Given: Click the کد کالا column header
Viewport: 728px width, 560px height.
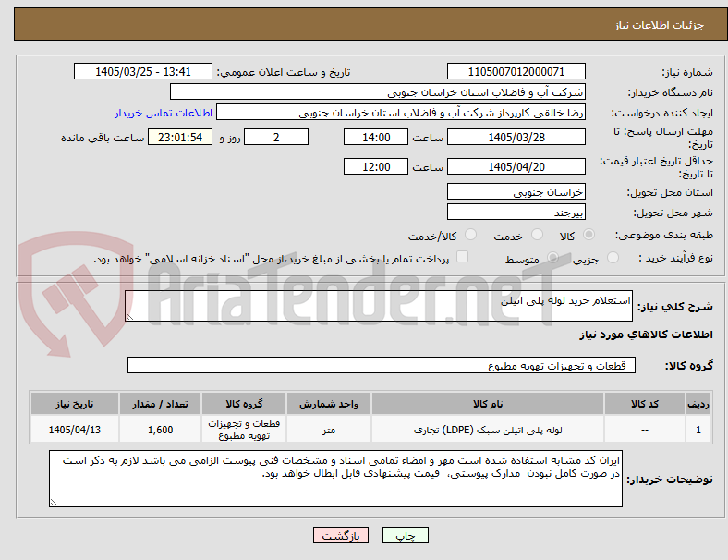Looking at the screenshot, I should (x=645, y=404).
